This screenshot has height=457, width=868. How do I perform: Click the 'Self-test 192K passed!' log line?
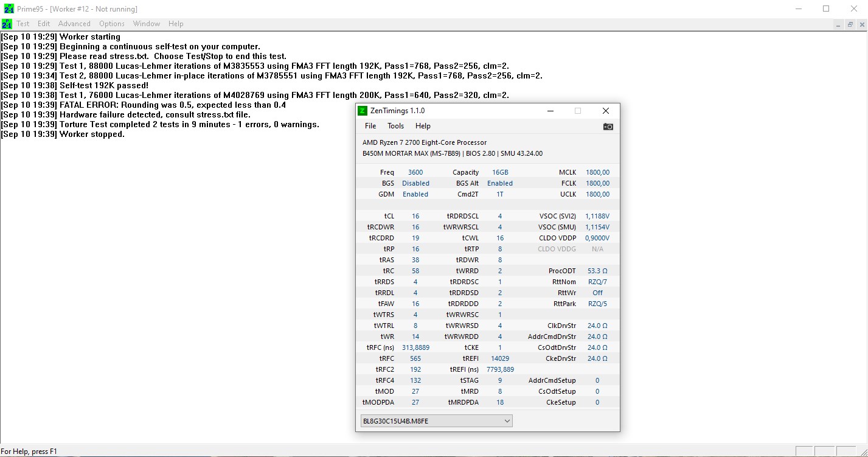pos(74,86)
